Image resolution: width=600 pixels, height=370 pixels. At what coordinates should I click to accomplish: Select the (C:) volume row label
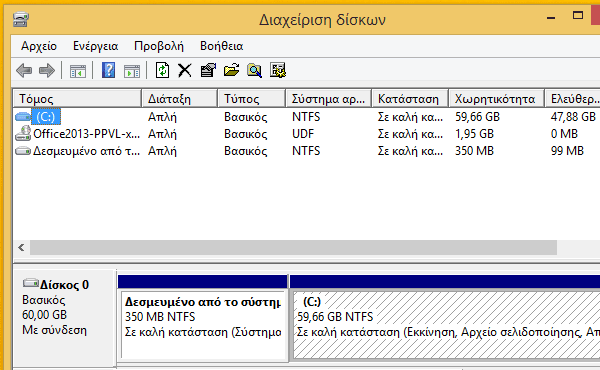(46, 117)
